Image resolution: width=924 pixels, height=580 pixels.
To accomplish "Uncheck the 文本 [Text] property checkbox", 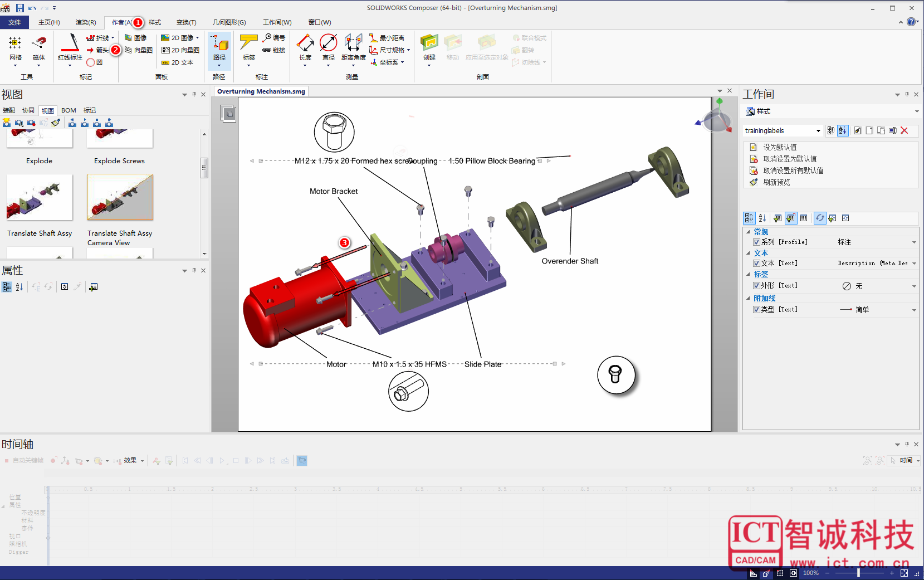I will click(x=756, y=264).
